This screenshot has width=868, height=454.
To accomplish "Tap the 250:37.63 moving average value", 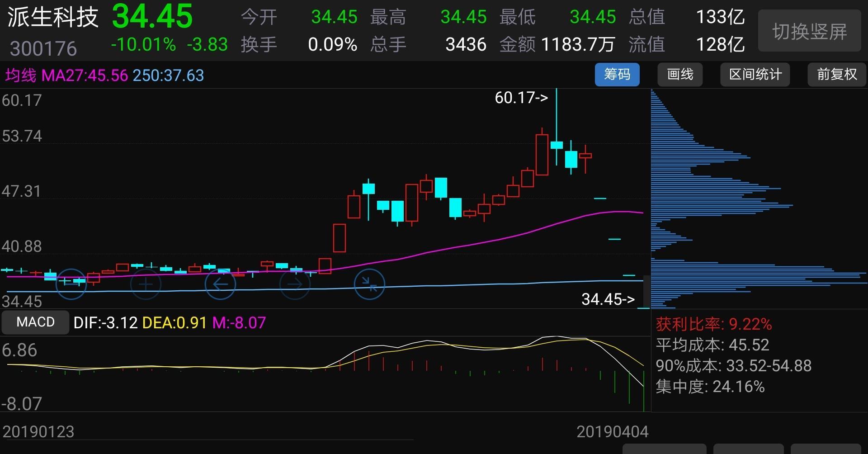I will pyautogui.click(x=168, y=75).
